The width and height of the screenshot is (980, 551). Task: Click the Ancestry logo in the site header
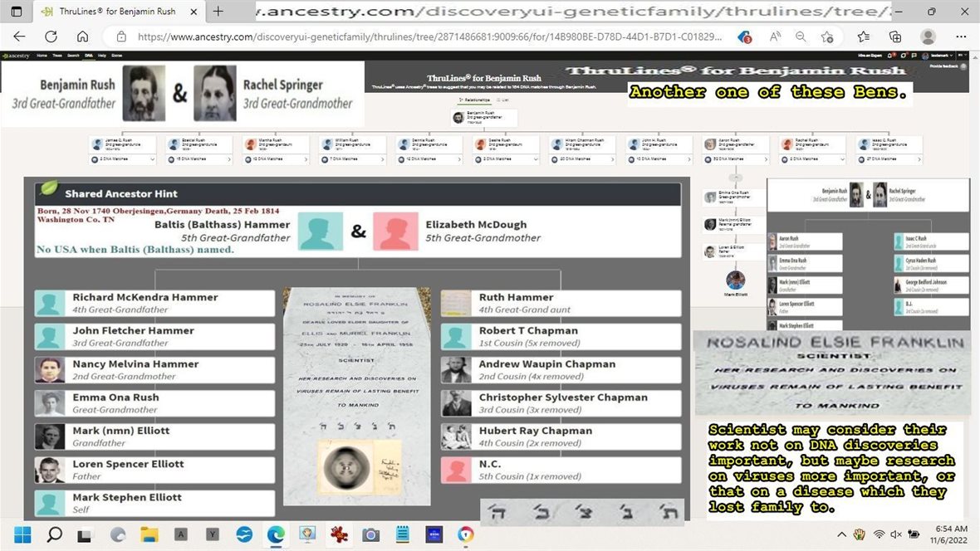coord(15,55)
